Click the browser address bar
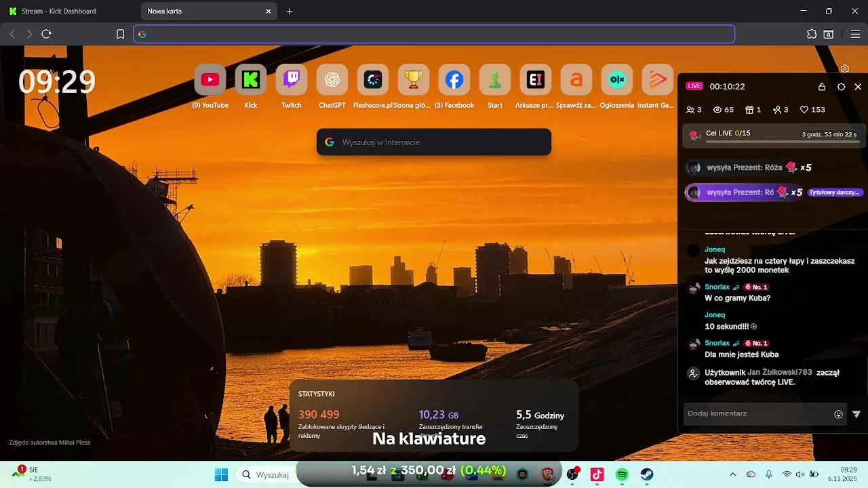This screenshot has width=868, height=488. pyautogui.click(x=434, y=34)
